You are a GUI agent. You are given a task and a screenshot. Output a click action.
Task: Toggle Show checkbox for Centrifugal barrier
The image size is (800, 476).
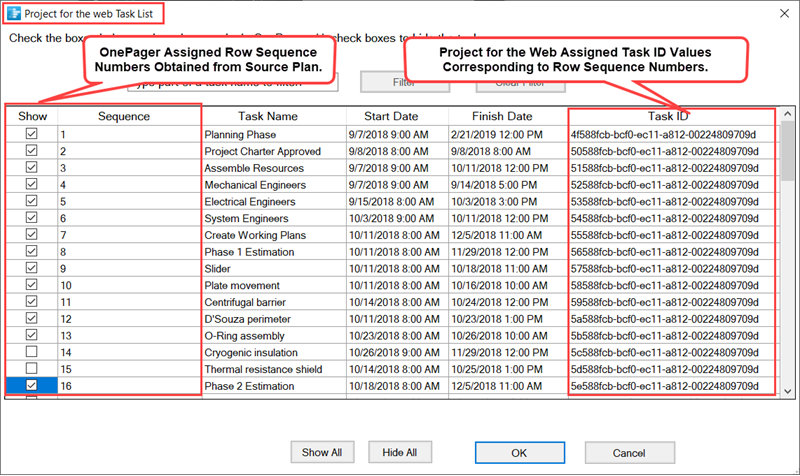click(x=32, y=301)
